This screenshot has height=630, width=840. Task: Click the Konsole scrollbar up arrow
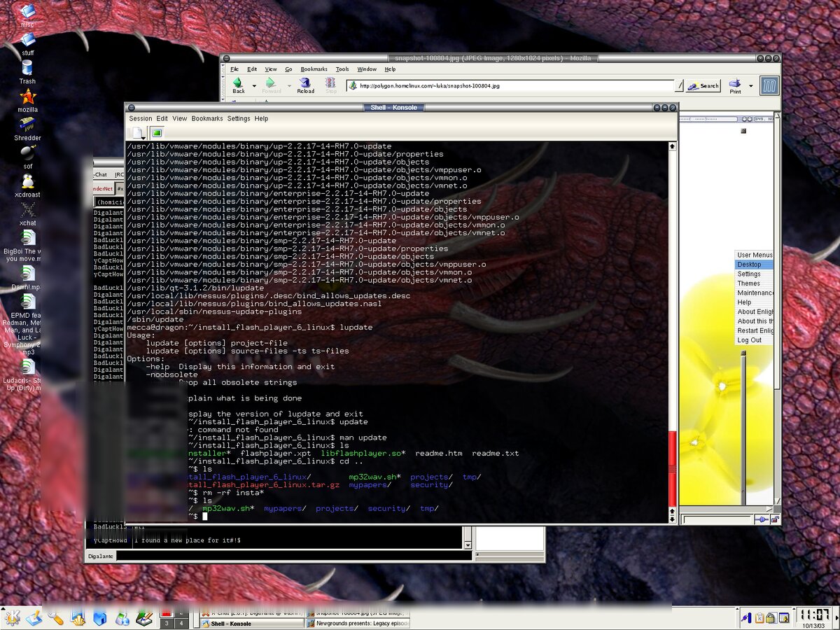click(x=673, y=147)
